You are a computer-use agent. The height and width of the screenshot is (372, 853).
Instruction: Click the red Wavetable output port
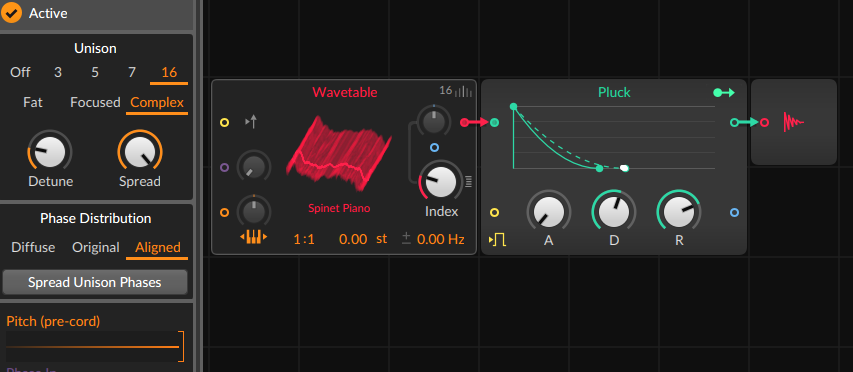click(464, 123)
